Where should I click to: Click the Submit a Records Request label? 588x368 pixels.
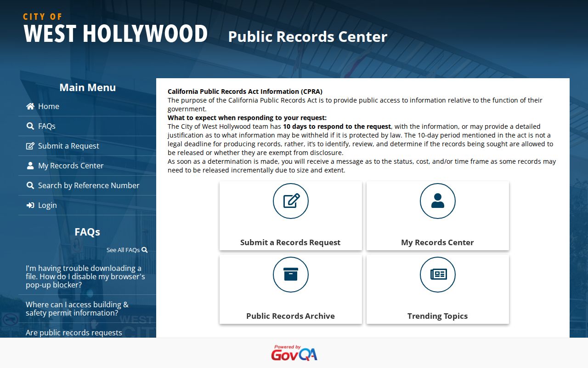(x=290, y=242)
